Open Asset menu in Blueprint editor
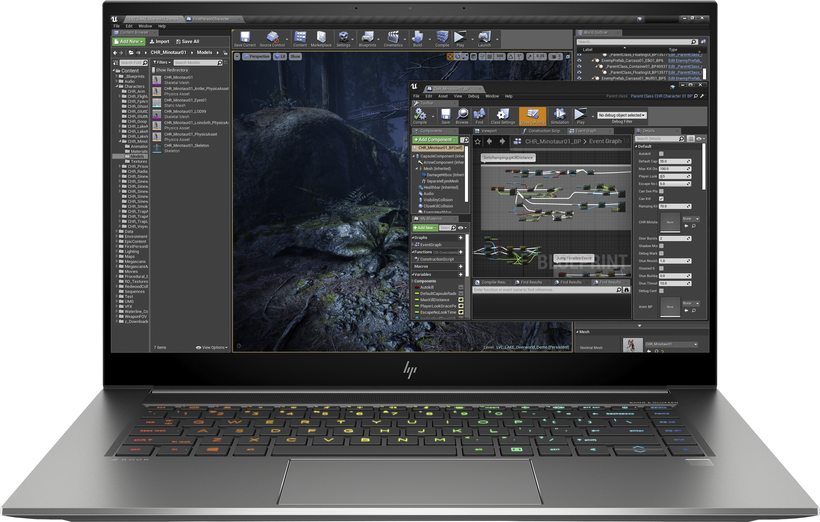The height and width of the screenshot is (522, 820). click(x=443, y=96)
